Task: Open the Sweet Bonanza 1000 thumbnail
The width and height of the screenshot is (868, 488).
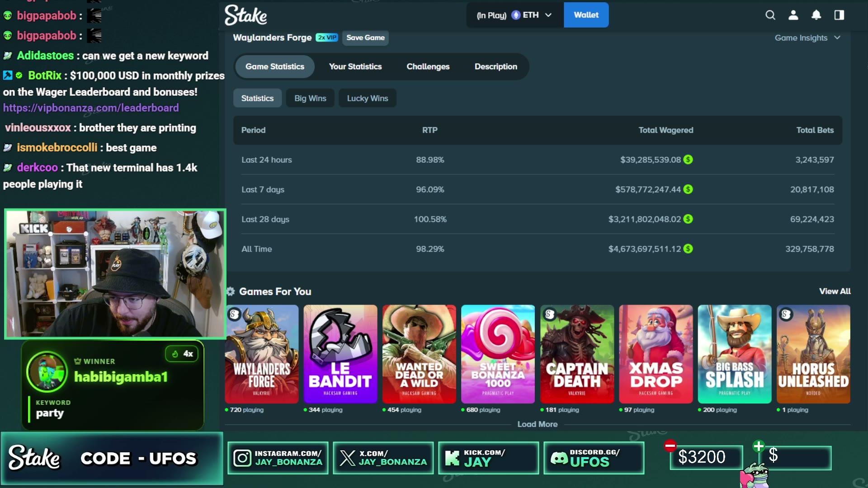Action: pos(498,354)
